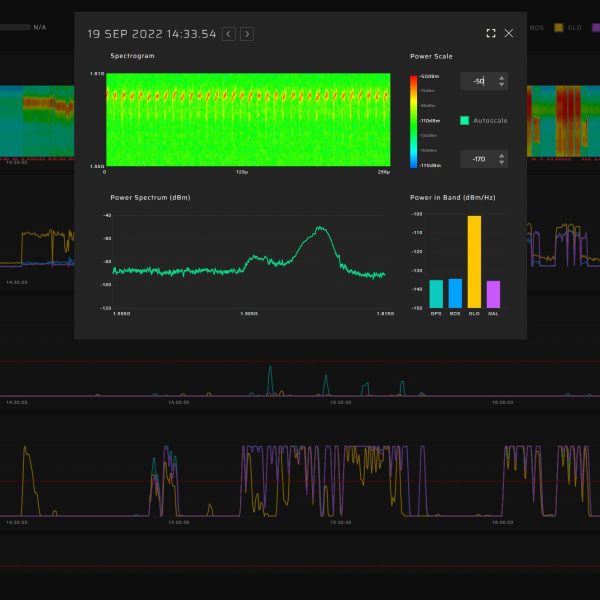600x600 pixels.
Task: Click the background spectrogram strip at right
Action: [x=563, y=121]
